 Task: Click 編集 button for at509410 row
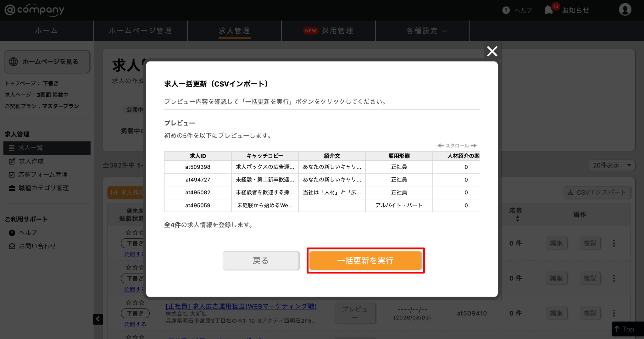[x=556, y=313]
